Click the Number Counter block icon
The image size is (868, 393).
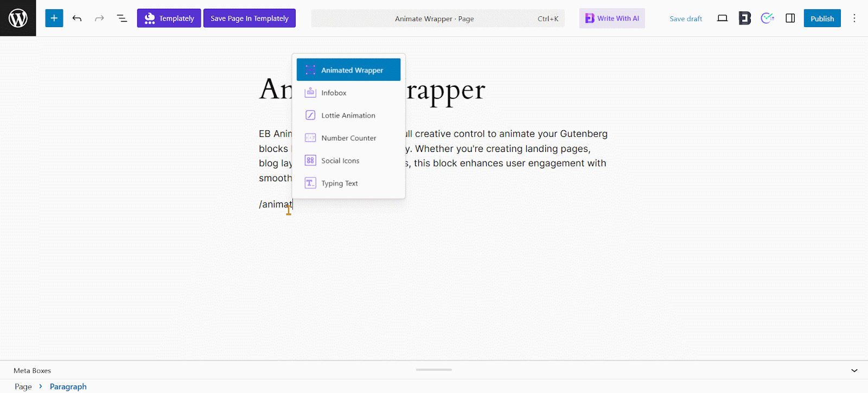coord(310,138)
